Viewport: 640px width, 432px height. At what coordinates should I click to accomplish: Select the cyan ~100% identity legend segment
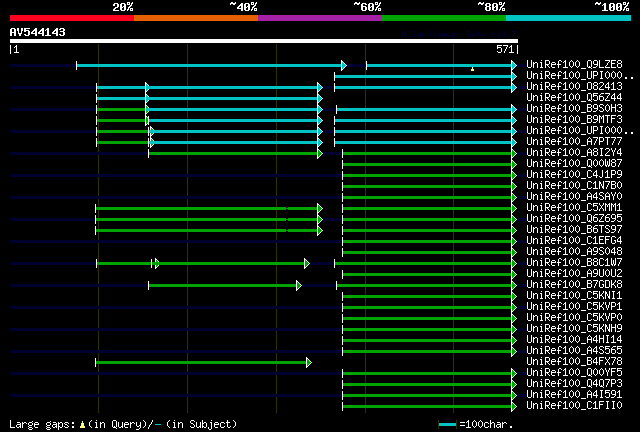coord(569,18)
